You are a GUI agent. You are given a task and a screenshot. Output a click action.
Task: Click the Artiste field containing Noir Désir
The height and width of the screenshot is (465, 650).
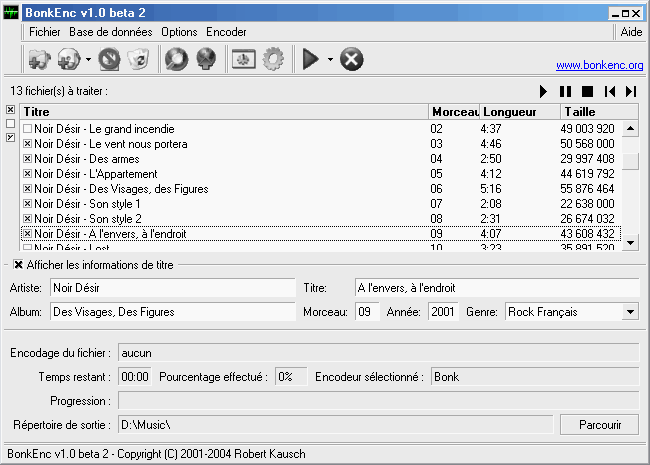pos(173,288)
